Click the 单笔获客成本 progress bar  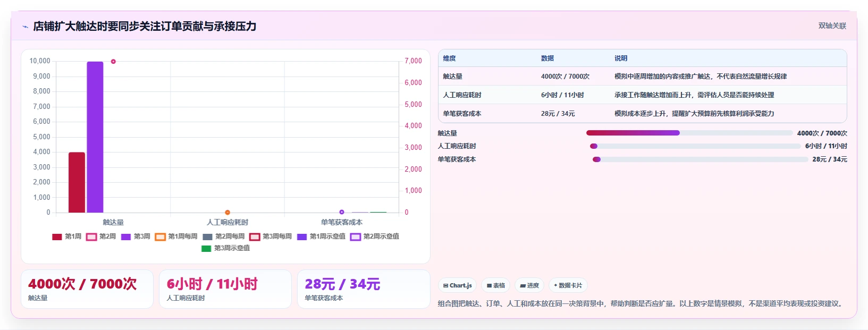tap(701, 159)
